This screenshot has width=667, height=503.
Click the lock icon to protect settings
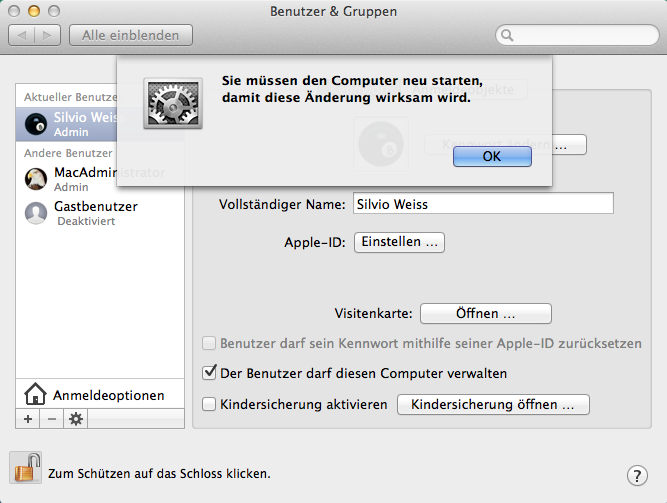point(26,467)
